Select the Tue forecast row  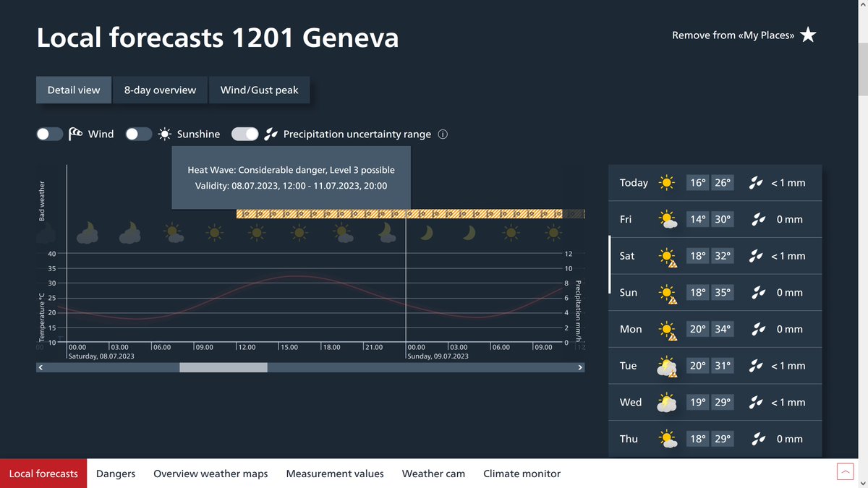[x=715, y=366]
